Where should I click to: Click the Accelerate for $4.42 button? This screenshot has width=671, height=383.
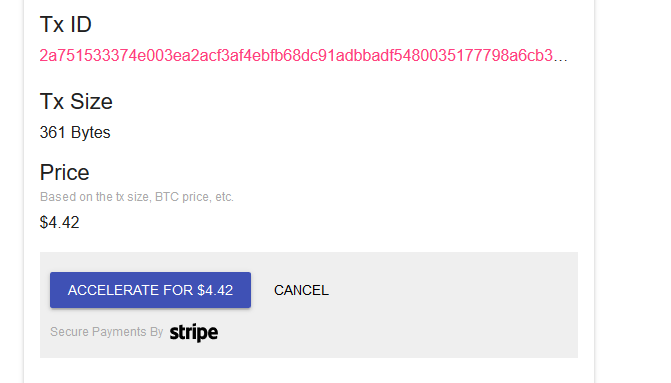coord(150,290)
